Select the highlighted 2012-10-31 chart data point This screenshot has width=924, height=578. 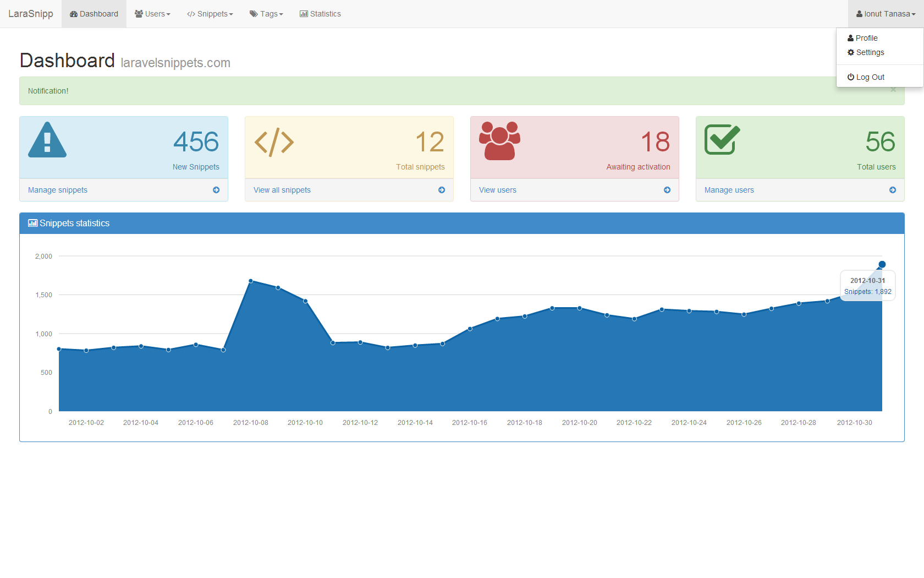tap(882, 265)
